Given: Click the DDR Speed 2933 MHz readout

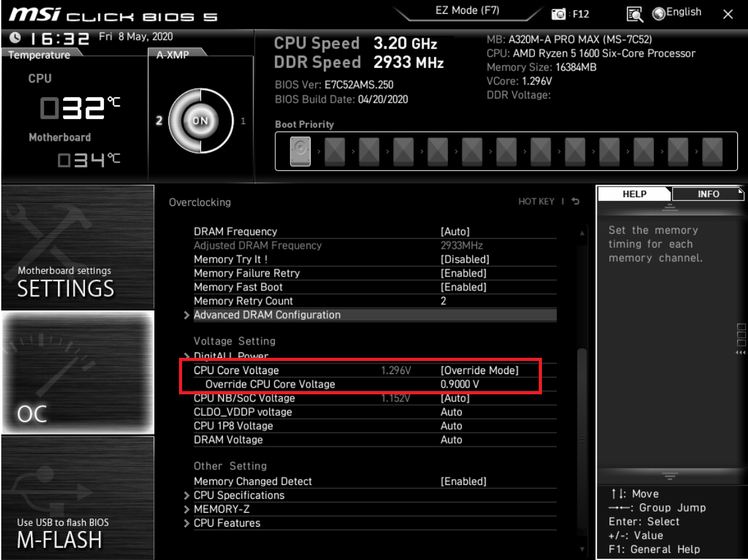Looking at the screenshot, I should 359,62.
